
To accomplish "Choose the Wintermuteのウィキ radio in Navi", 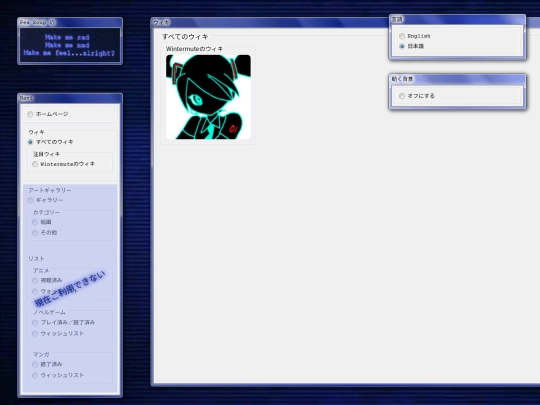I will pos(35,164).
